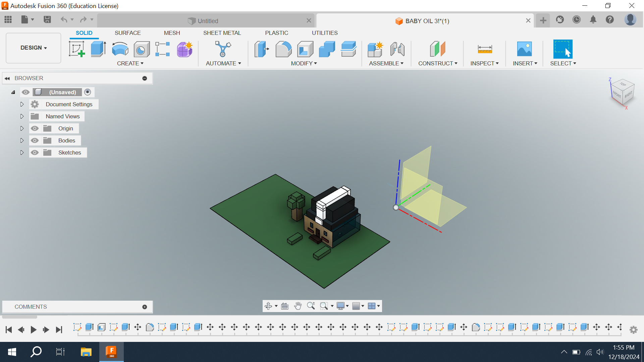644x362 pixels.
Task: Switch to the UTILITIES tab
Action: [325, 33]
